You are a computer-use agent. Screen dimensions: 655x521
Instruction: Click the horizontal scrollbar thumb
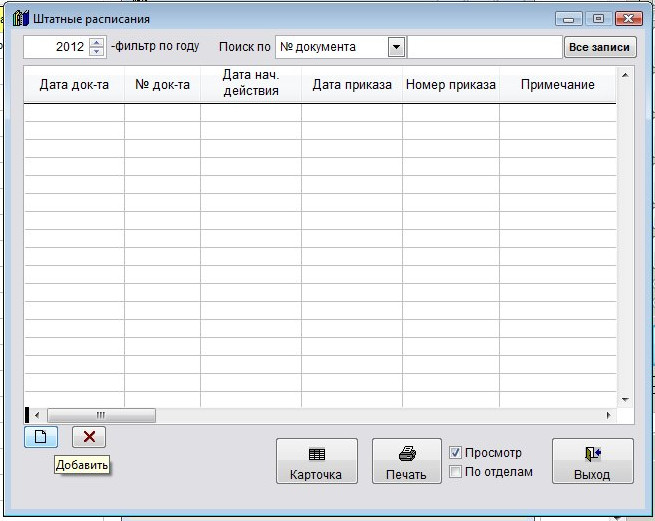pyautogui.click(x=102, y=415)
